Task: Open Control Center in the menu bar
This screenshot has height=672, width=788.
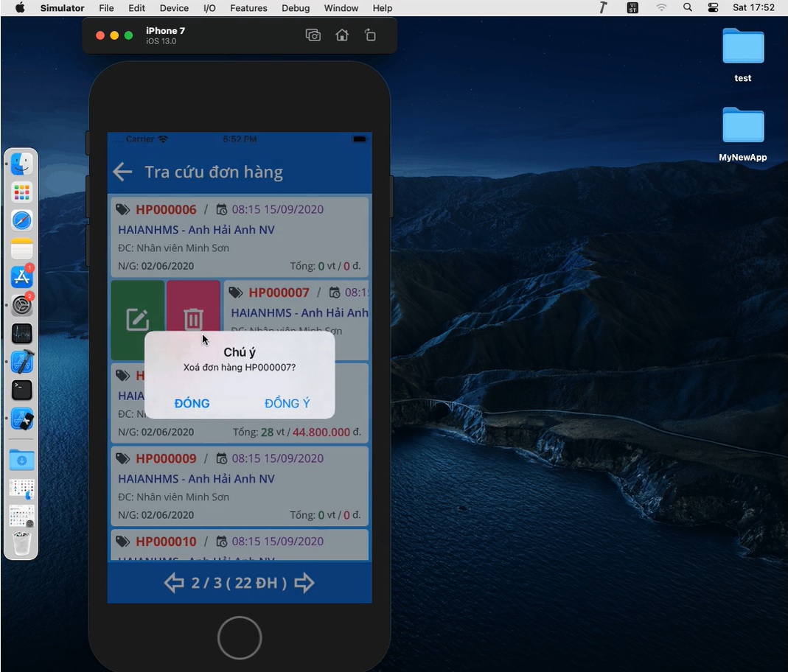Action: point(712,8)
